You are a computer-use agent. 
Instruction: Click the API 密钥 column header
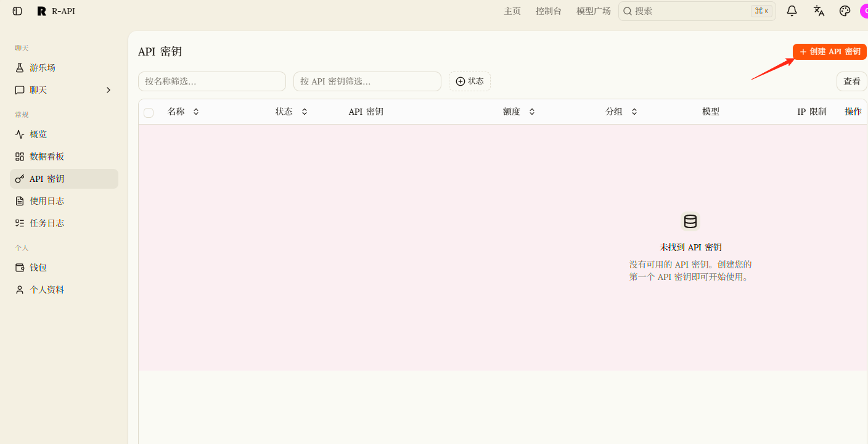pyautogui.click(x=366, y=112)
